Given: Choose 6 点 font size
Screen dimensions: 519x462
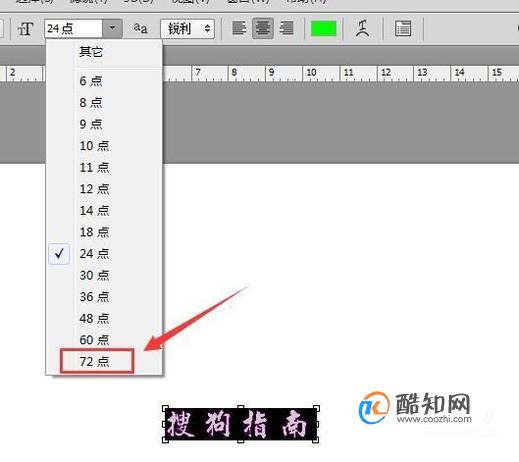Looking at the screenshot, I should [x=91, y=81].
